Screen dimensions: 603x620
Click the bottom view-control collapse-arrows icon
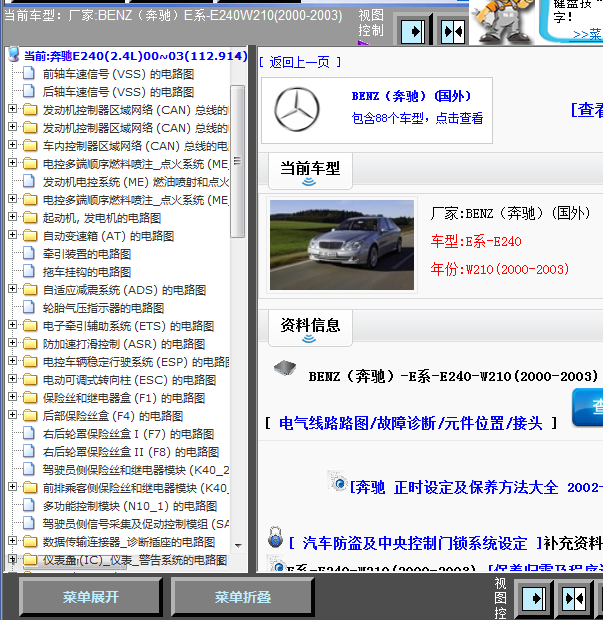click(x=574, y=598)
